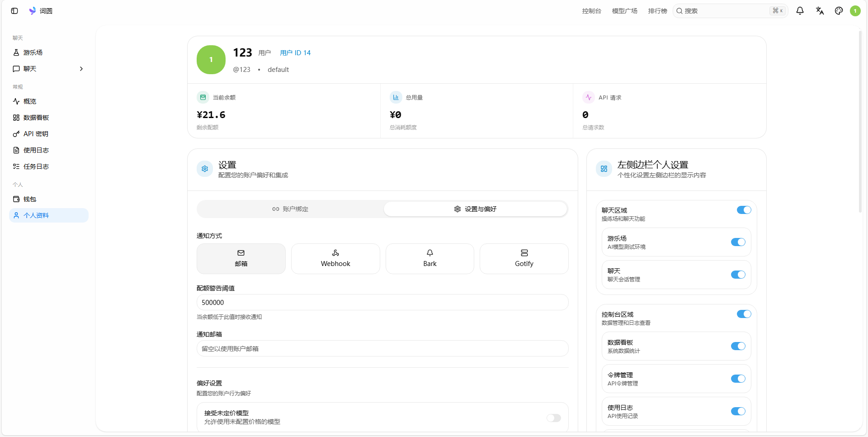
Task: Go to 排行榜 in the top navigation
Action: tap(657, 11)
